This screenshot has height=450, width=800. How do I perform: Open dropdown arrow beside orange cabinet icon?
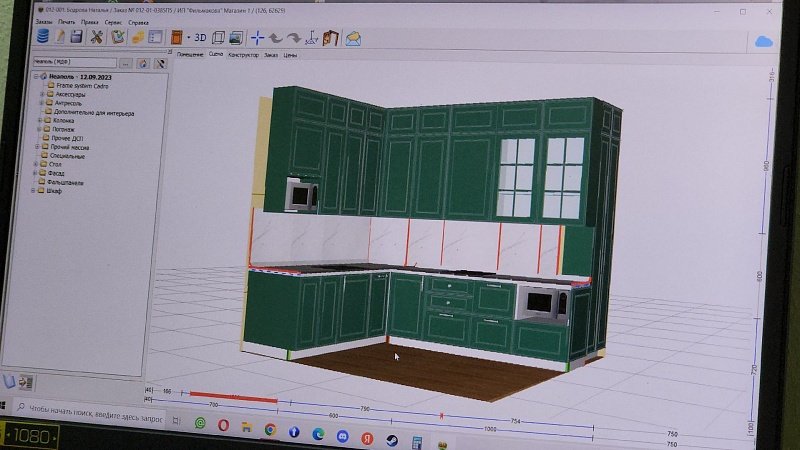188,38
